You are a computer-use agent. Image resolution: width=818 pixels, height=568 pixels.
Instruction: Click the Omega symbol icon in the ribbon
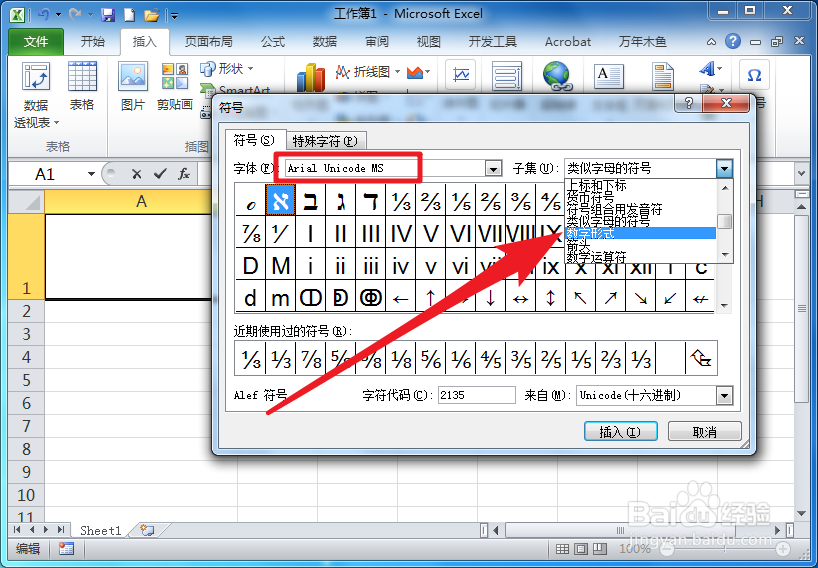(754, 76)
